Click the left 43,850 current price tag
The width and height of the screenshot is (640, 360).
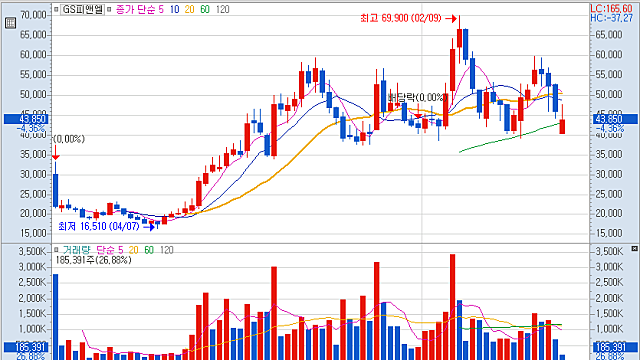(26, 119)
